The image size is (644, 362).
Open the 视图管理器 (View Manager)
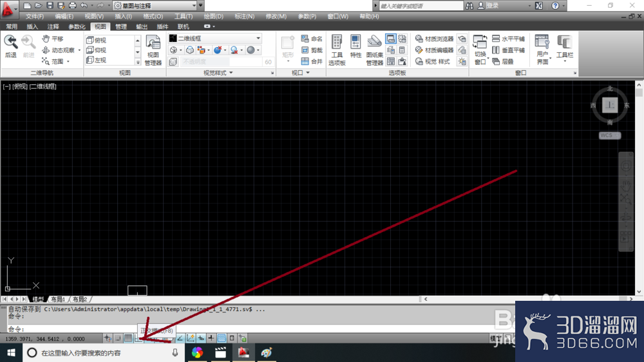click(x=153, y=50)
